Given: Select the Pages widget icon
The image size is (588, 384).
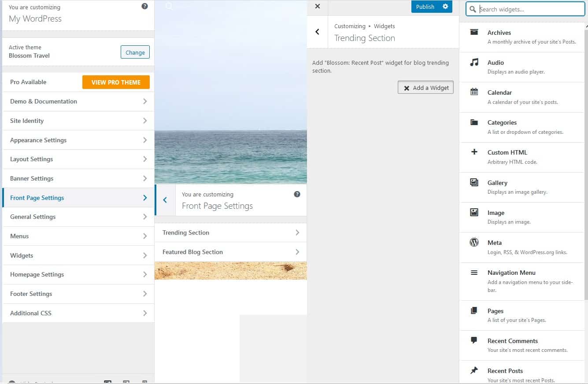Looking at the screenshot, I should click(474, 310).
